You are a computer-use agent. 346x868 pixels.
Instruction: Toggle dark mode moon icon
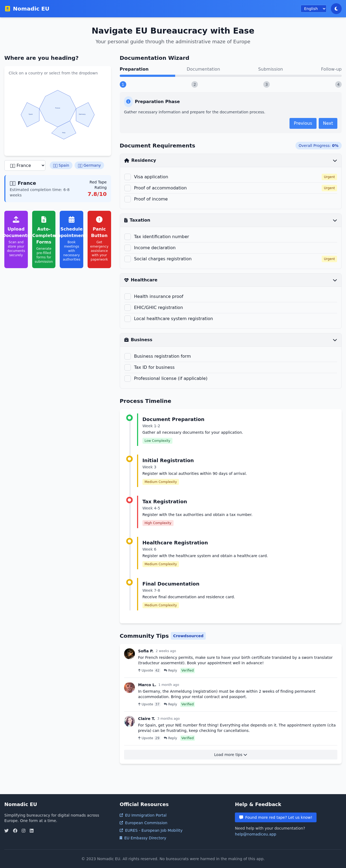click(x=336, y=9)
